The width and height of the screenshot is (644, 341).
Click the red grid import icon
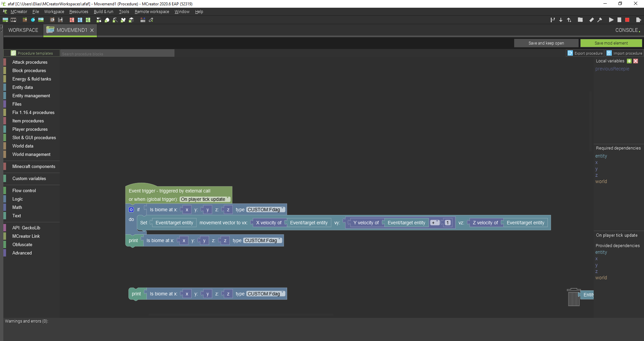pyautogui.click(x=72, y=20)
